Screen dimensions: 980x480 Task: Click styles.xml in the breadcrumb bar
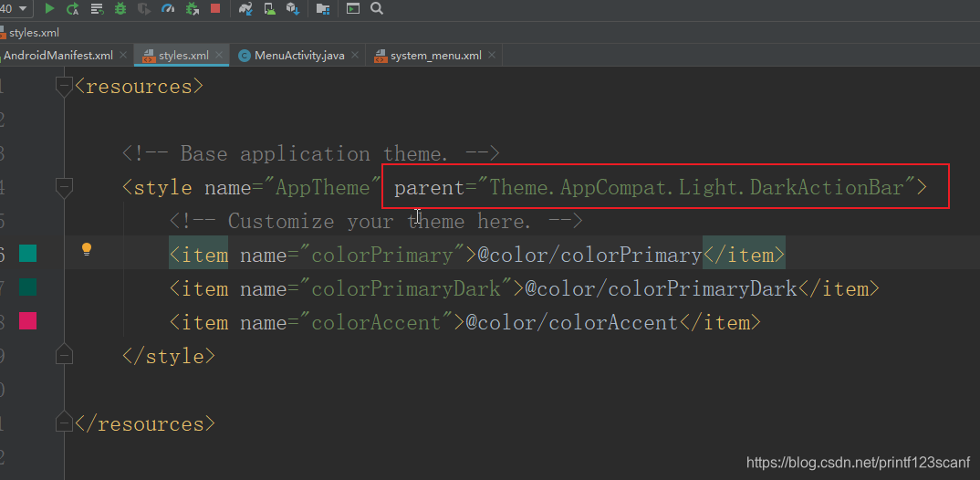point(35,33)
